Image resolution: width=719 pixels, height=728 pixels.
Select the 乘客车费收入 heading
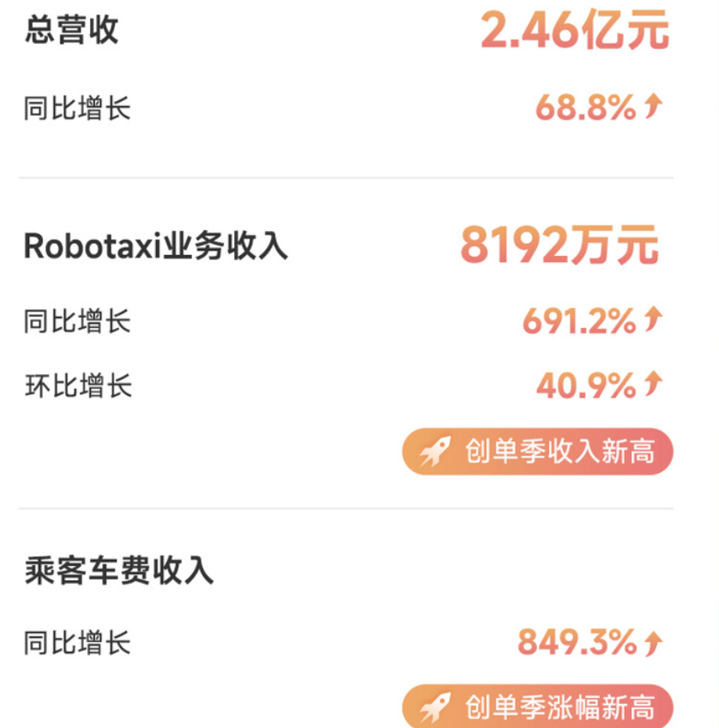point(119,570)
